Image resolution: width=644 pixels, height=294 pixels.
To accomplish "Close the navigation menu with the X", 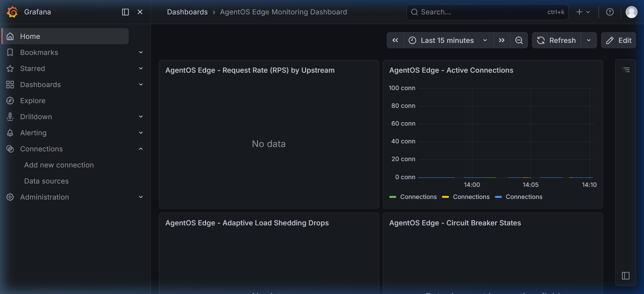I will tap(140, 12).
